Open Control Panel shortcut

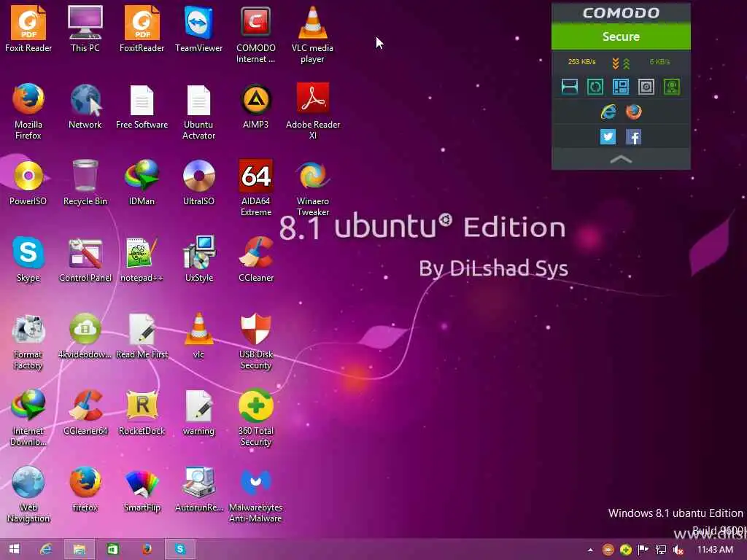(85, 259)
